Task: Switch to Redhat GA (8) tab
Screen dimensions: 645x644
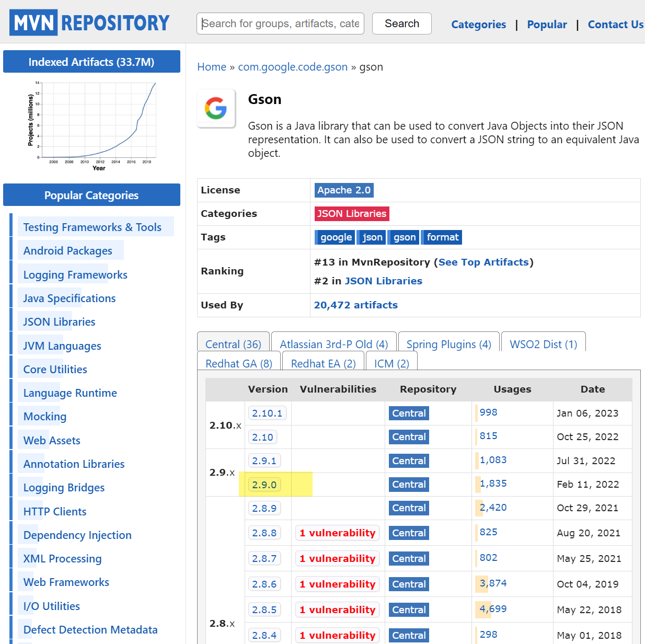Action: (239, 363)
